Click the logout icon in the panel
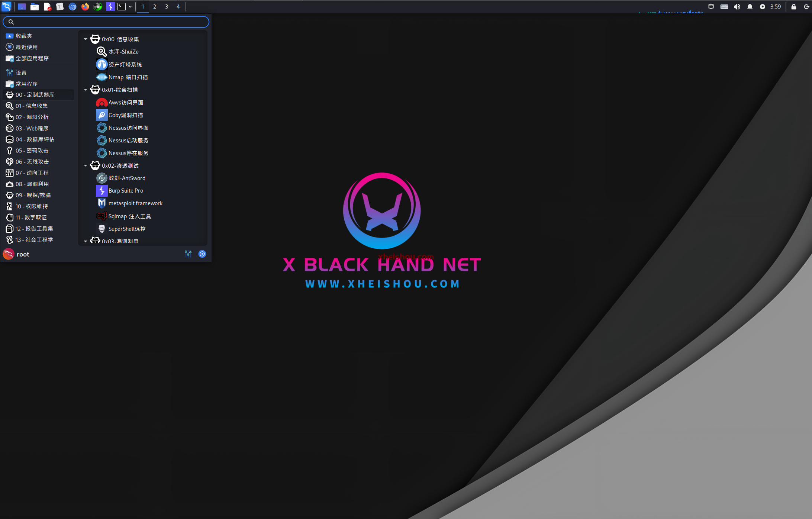This screenshot has height=519, width=812. [x=806, y=7]
